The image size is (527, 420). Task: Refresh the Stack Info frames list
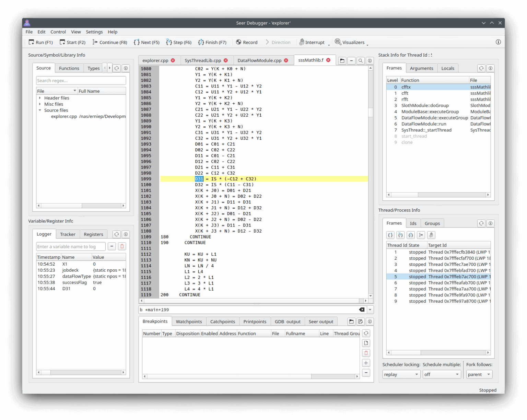tap(481, 68)
